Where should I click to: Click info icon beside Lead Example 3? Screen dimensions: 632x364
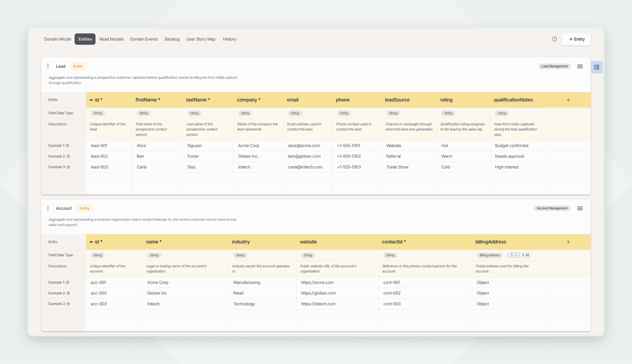coord(68,167)
